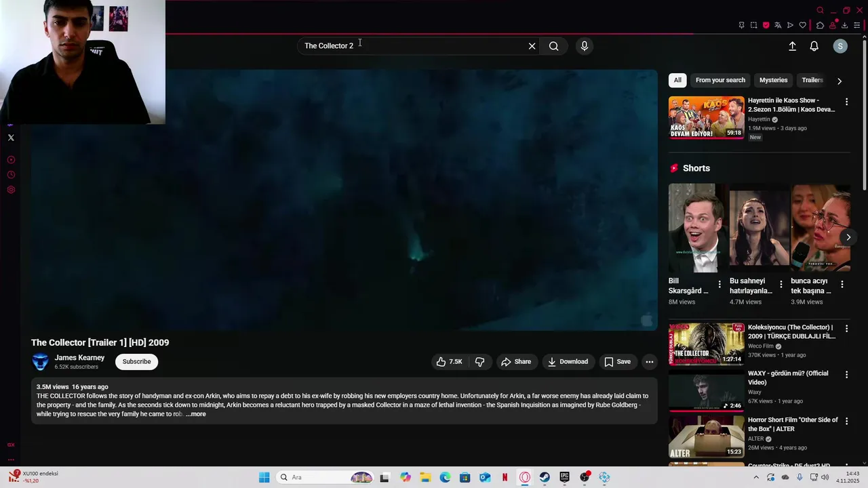Select the Trailers chip
Screen dimensions: 868x488
(812, 80)
